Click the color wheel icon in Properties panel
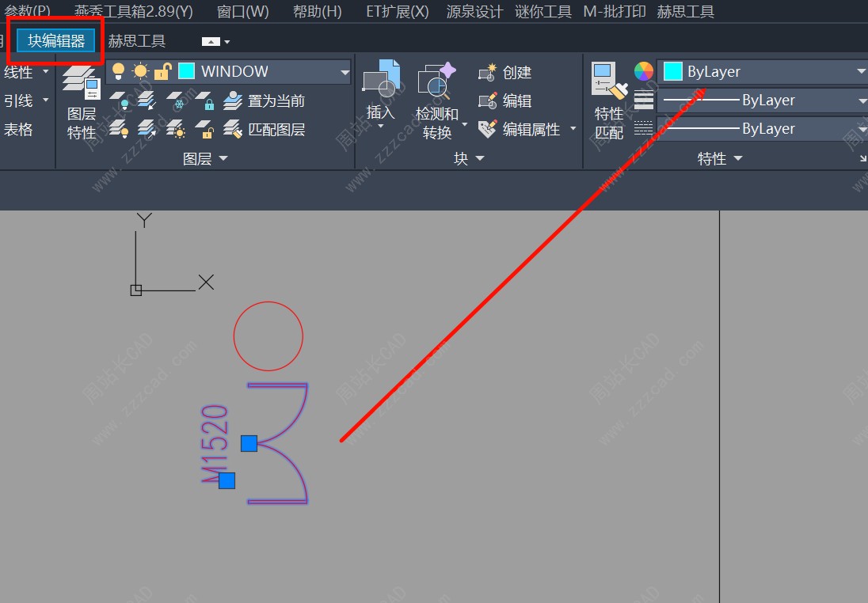Image resolution: width=868 pixels, height=603 pixels. [x=643, y=72]
